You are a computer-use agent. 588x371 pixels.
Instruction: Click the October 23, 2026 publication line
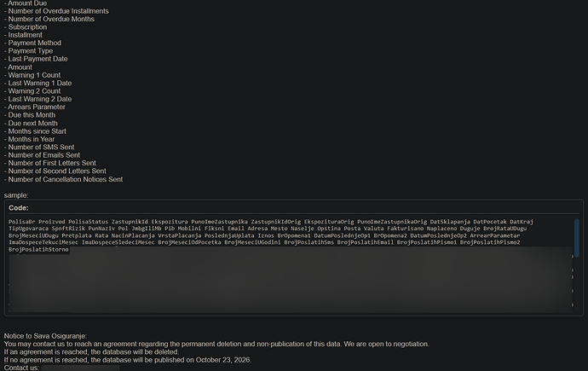coord(128,360)
